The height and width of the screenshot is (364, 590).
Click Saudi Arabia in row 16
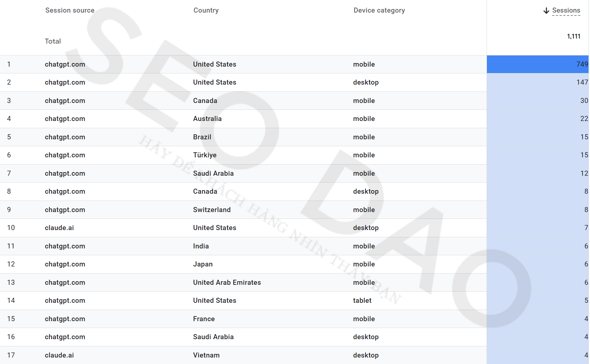(x=213, y=337)
